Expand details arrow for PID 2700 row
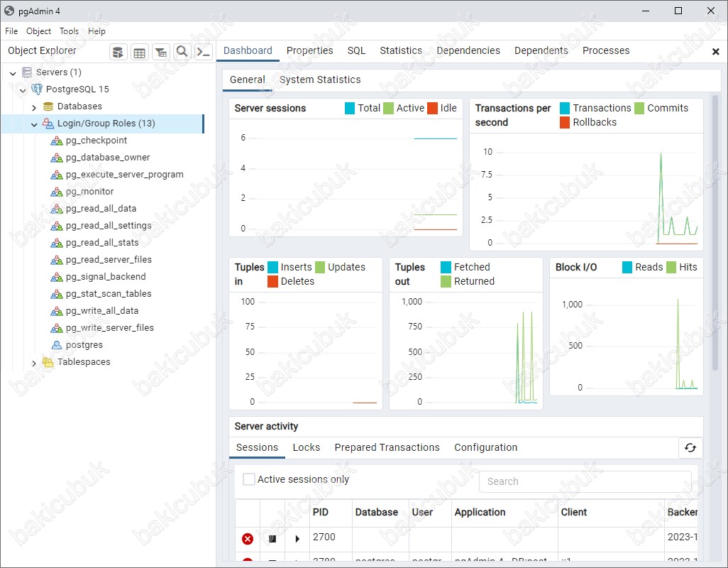728x568 pixels. click(297, 539)
